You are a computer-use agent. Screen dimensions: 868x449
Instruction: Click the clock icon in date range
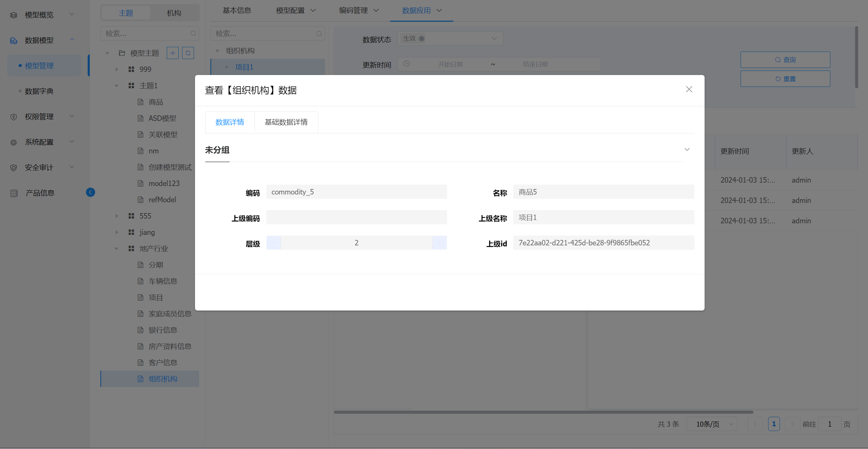point(407,64)
